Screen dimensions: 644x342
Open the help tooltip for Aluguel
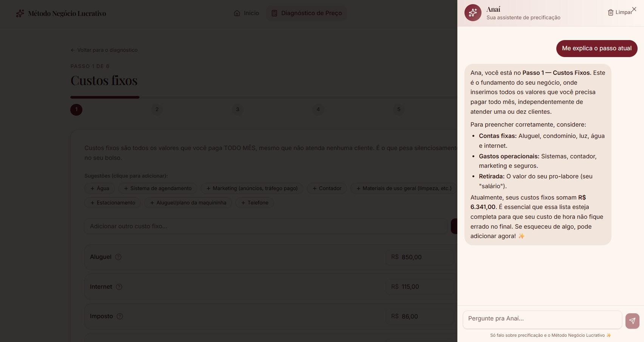click(118, 257)
